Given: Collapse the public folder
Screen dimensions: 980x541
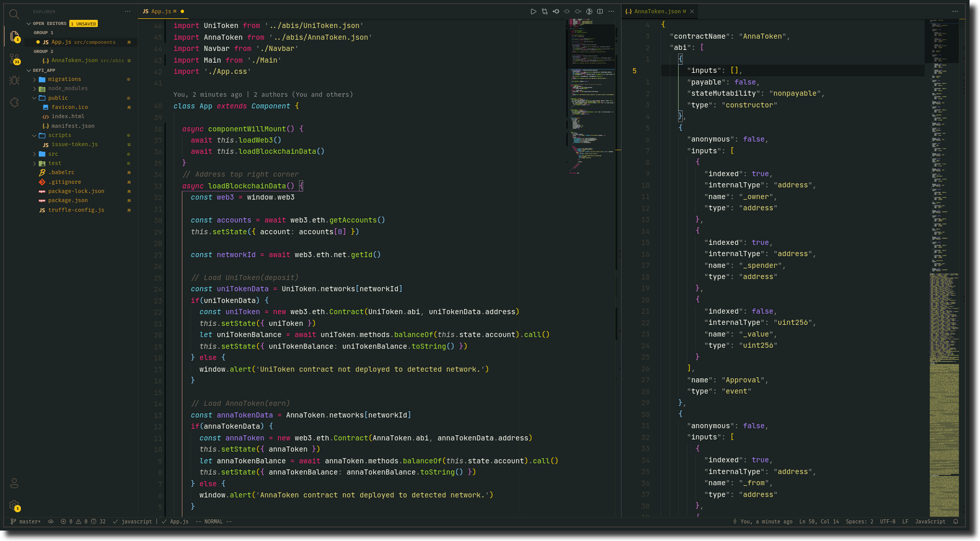Looking at the screenshot, I should click(34, 98).
